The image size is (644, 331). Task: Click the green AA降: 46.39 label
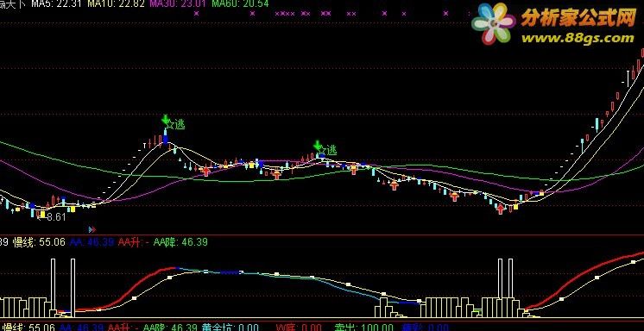[x=180, y=242]
